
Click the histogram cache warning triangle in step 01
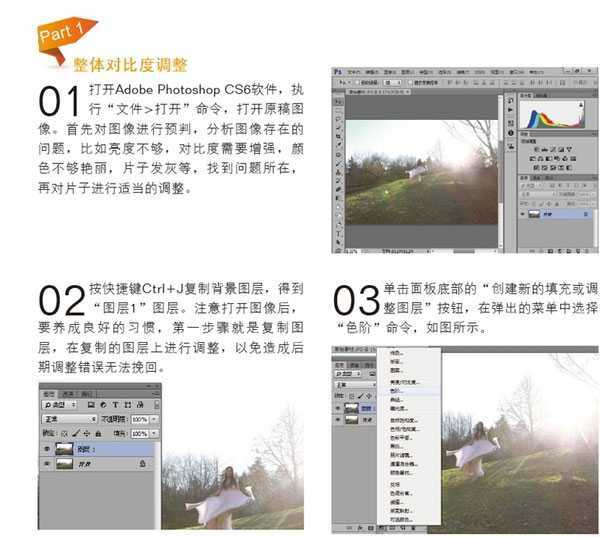(581, 104)
